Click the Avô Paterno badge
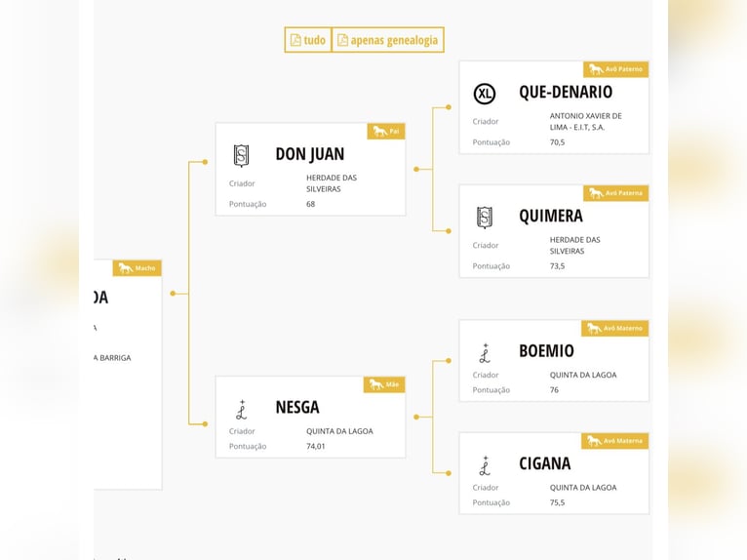 [616, 69]
